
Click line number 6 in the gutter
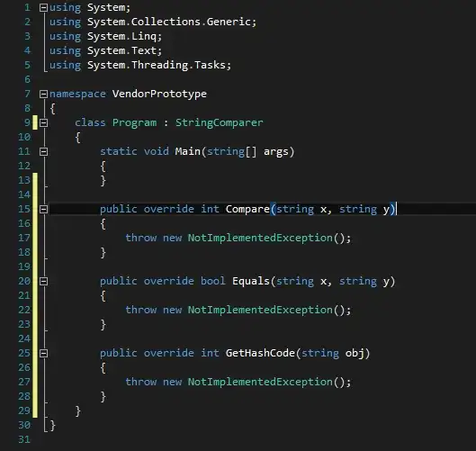click(x=28, y=79)
